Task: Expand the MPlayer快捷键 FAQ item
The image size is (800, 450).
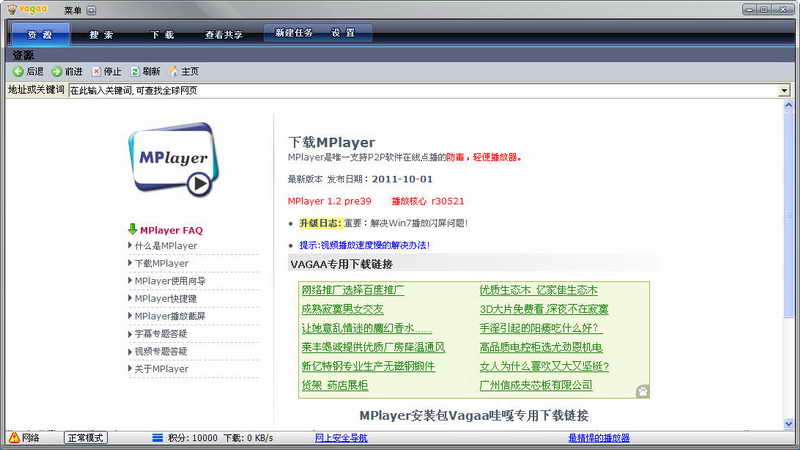Action: click(x=166, y=299)
